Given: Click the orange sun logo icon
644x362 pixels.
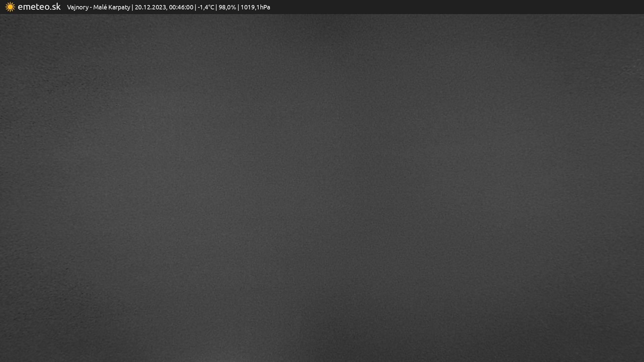Looking at the screenshot, I should click(10, 7).
